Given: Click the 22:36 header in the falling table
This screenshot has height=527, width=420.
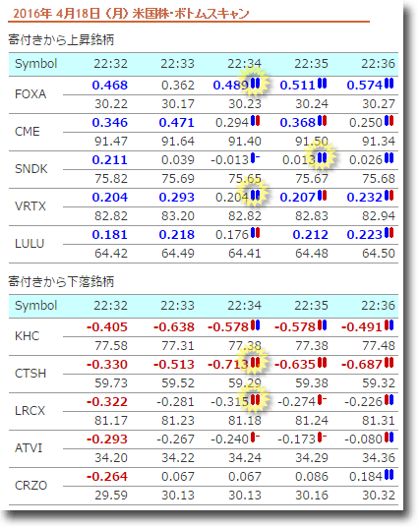Looking at the screenshot, I should [x=378, y=305].
